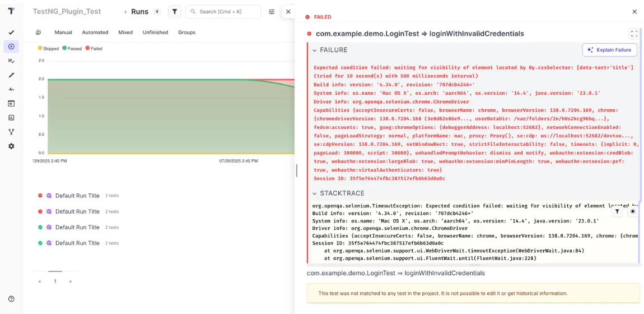Image resolution: width=644 pixels, height=314 pixels.
Task: Toggle the Skipped legend series
Action: coord(48,49)
